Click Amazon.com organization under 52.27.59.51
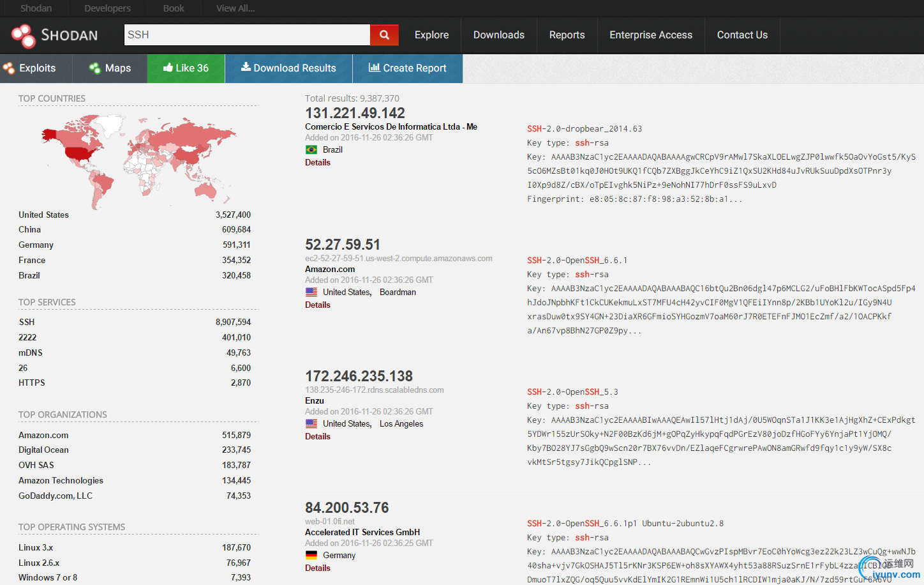 point(330,269)
